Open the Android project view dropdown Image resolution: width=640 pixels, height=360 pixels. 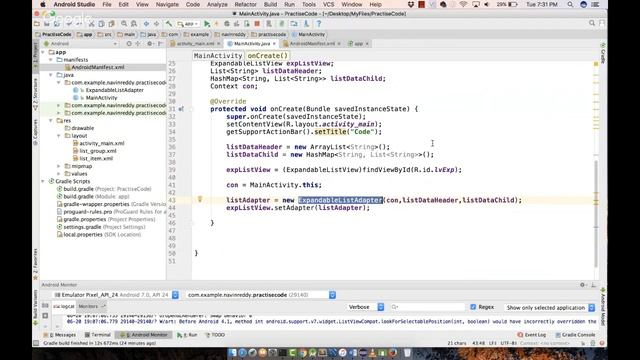point(81,44)
